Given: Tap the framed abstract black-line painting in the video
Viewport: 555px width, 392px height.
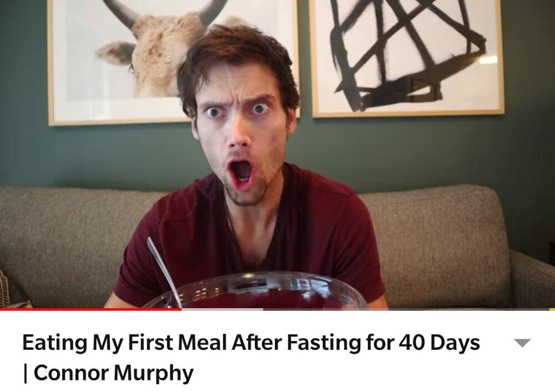Looking at the screenshot, I should click(407, 58).
